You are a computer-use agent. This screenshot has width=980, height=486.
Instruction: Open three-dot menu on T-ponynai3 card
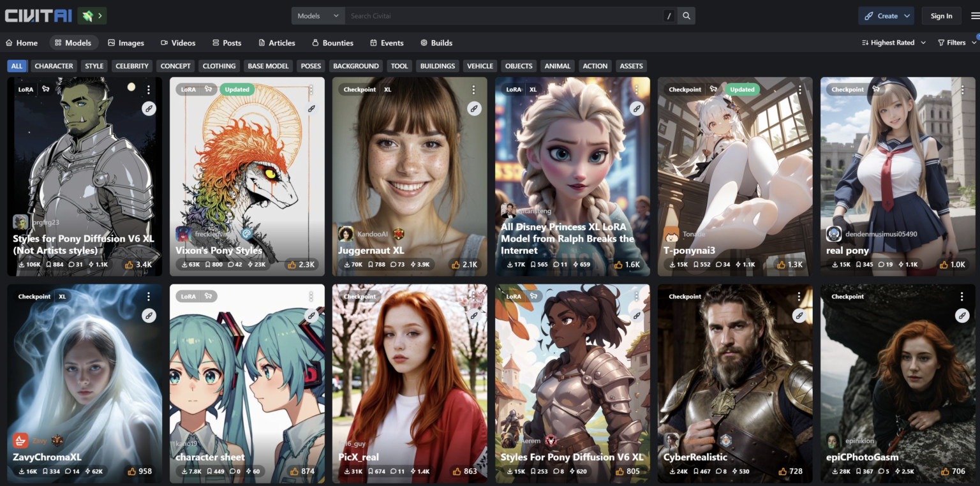pyautogui.click(x=799, y=90)
